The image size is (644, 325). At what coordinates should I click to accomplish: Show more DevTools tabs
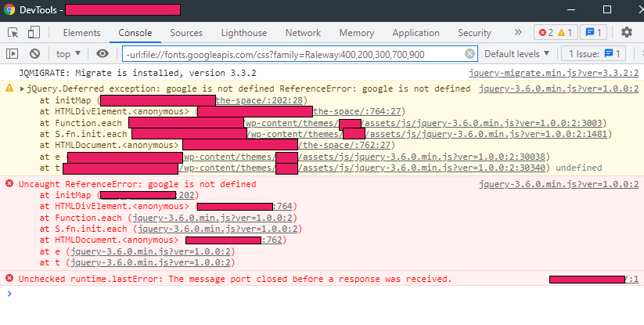coord(518,32)
